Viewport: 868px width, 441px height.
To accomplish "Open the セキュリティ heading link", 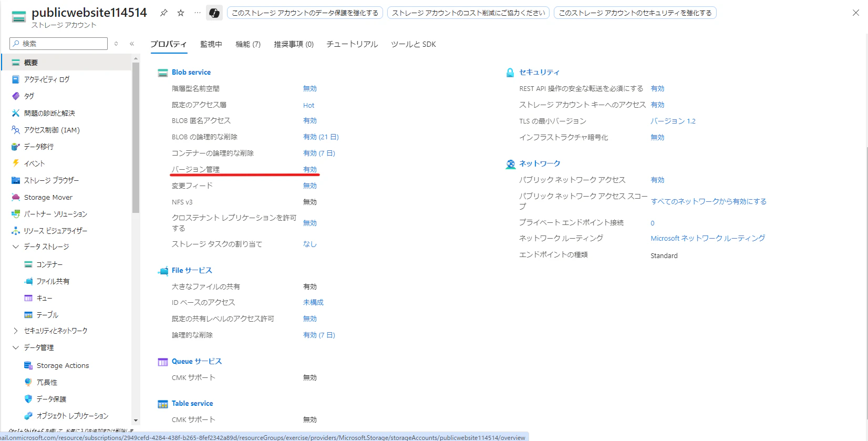I will tap(540, 72).
